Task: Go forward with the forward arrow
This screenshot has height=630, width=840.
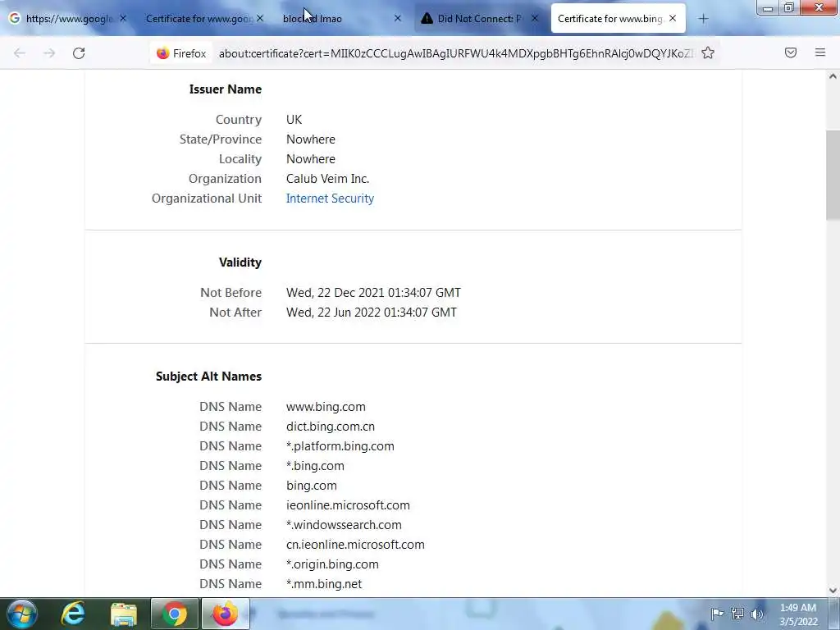Action: point(49,53)
